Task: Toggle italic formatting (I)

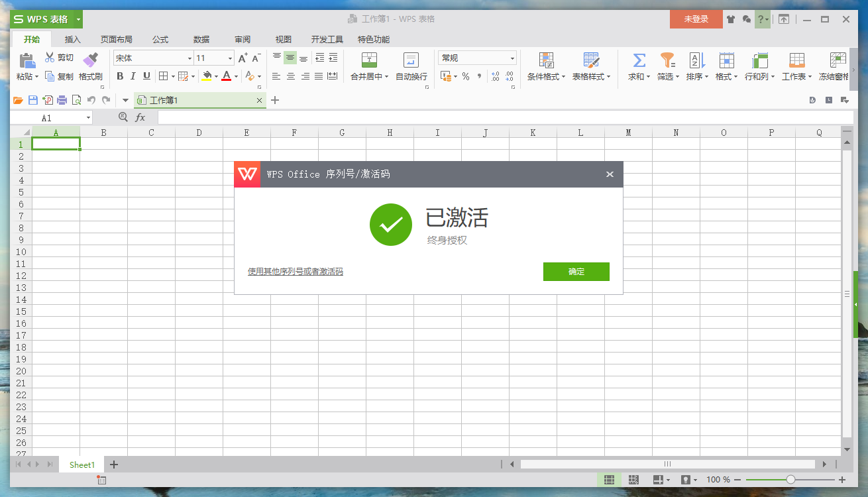Action: [x=133, y=76]
